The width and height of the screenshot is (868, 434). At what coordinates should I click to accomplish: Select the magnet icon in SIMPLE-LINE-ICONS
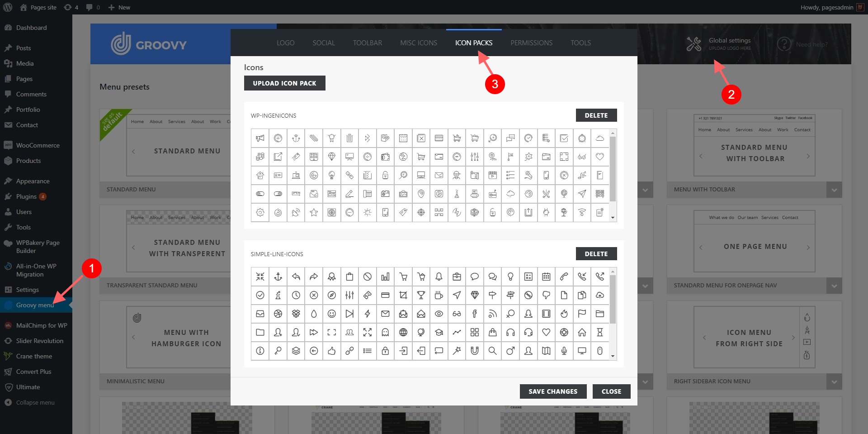click(x=475, y=351)
